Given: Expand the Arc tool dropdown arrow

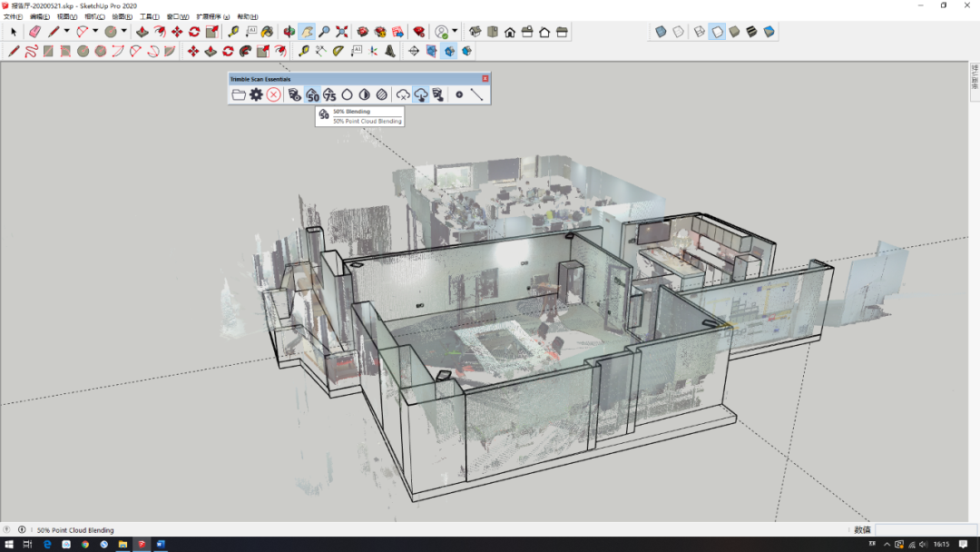Looking at the screenshot, I should coord(95,32).
